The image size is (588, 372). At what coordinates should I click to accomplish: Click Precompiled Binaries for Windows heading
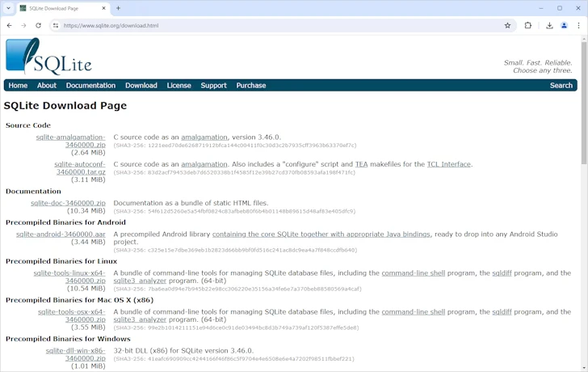click(68, 339)
